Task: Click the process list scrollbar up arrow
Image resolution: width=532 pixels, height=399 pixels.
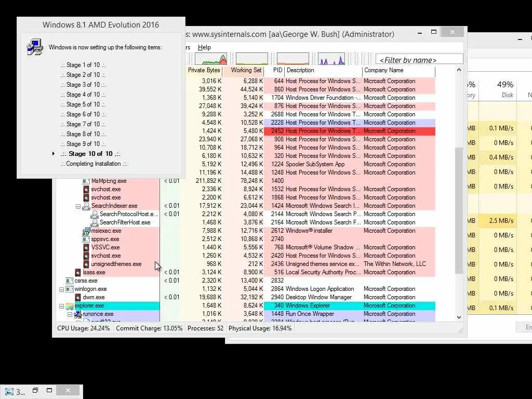Action: point(459,70)
